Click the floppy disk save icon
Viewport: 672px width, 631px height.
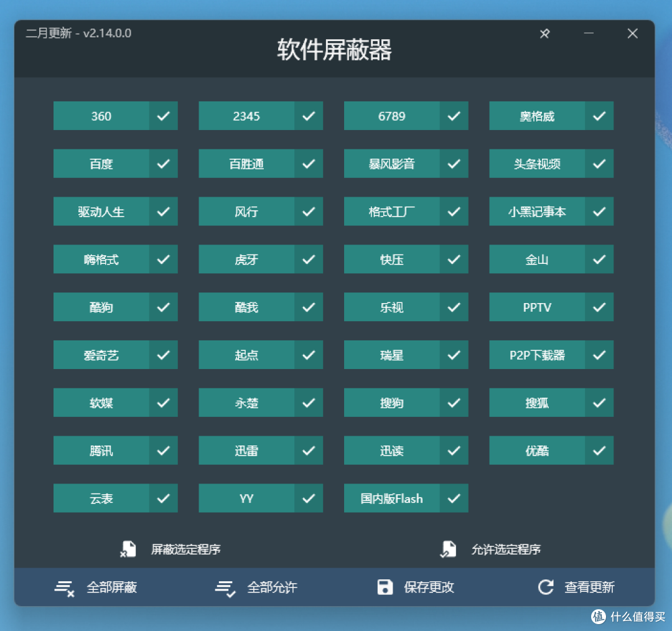click(385, 587)
